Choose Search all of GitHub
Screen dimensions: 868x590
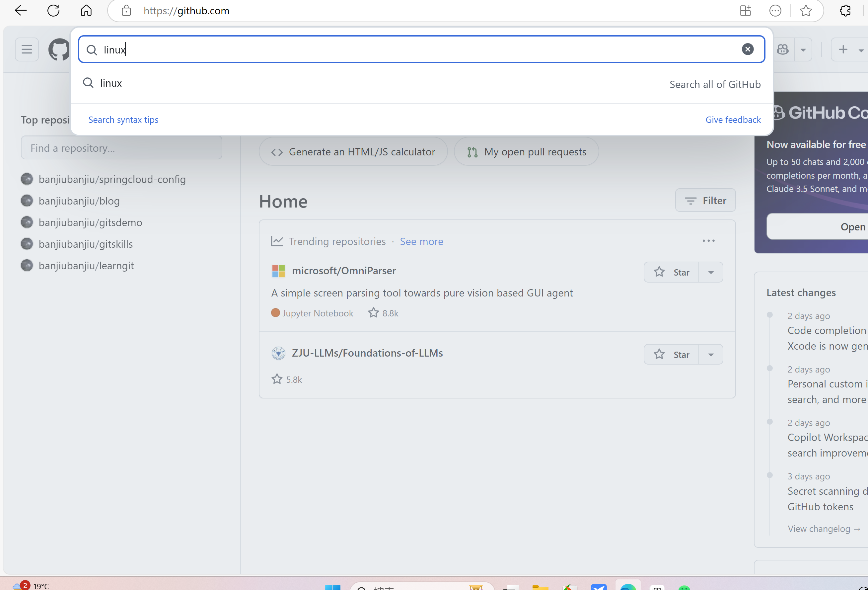715,84
